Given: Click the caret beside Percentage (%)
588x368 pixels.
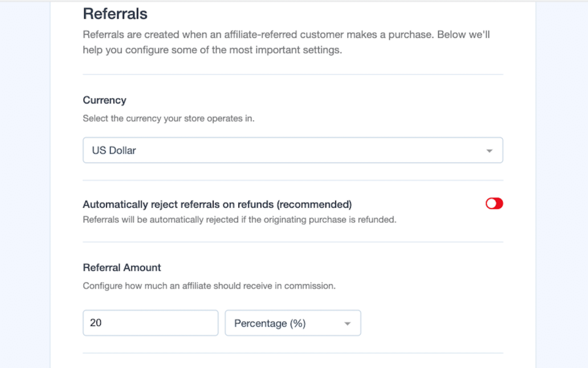Looking at the screenshot, I should 347,324.
